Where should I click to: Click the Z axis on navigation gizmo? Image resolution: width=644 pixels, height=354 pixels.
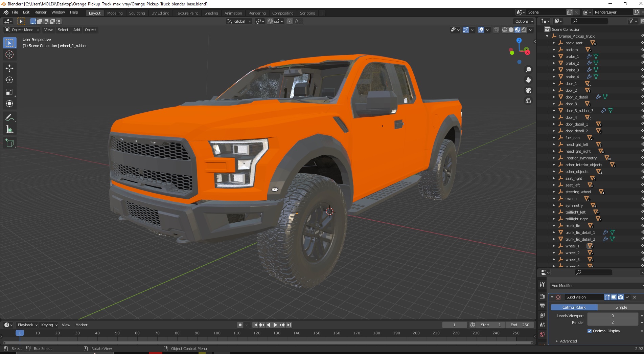[x=519, y=40]
